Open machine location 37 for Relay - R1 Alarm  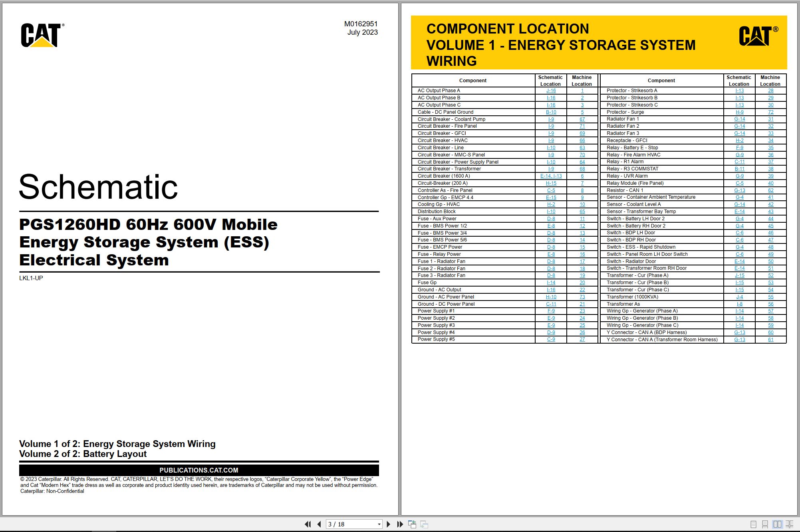click(771, 162)
